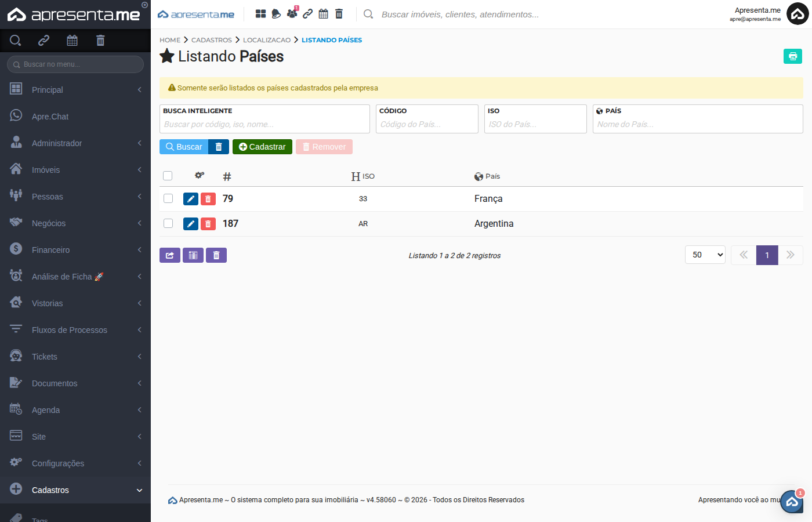Click the CADASTROS breadcrumb link
The height and width of the screenshot is (522, 812).
click(x=211, y=40)
